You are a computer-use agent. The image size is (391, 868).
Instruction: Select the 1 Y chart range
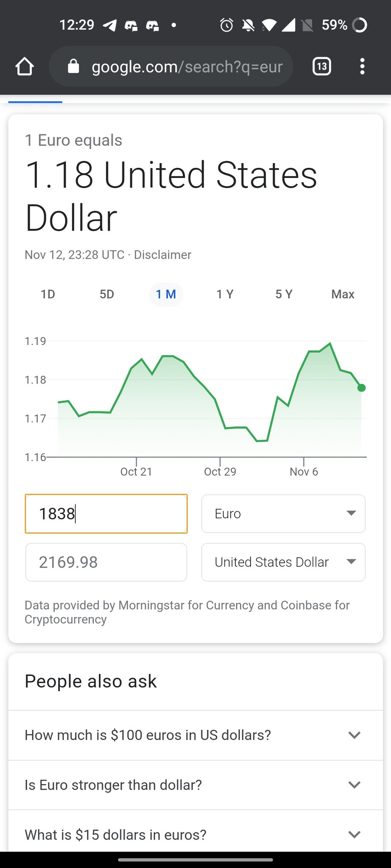[x=225, y=294]
